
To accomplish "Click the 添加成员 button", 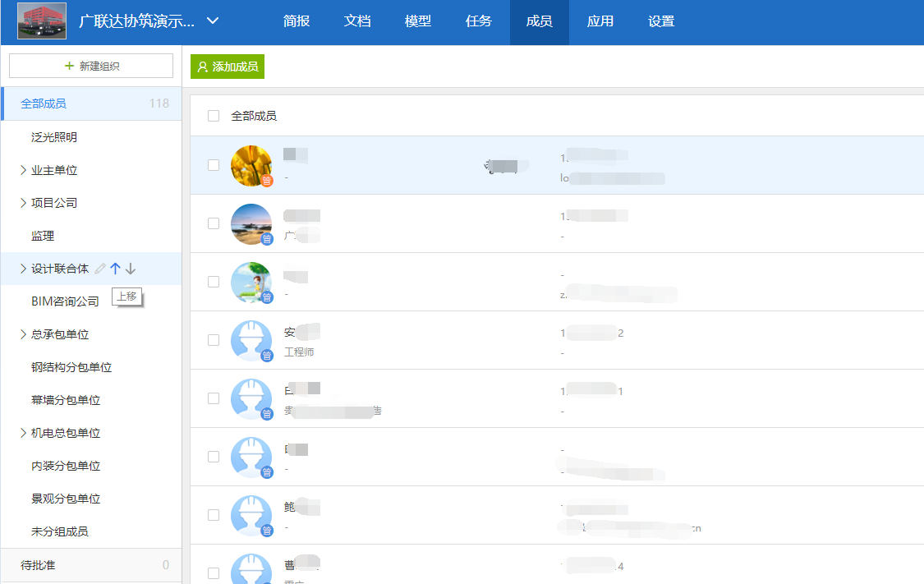I will (228, 67).
